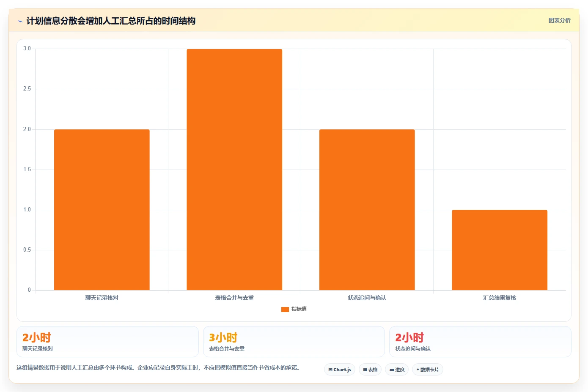This screenshot has width=588, height=392.
Task: Click the 聊天记录核对 orange bar
Action: pos(102,210)
